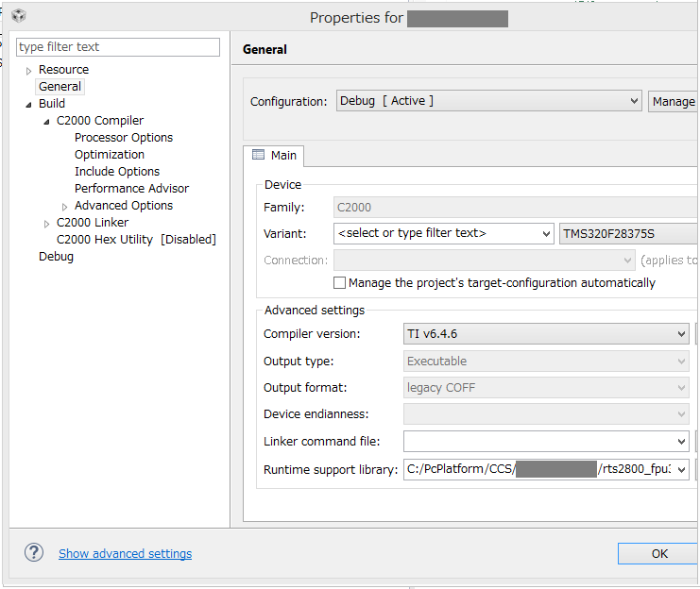
Task: Expand the C2000 Linker node
Action: click(46, 224)
